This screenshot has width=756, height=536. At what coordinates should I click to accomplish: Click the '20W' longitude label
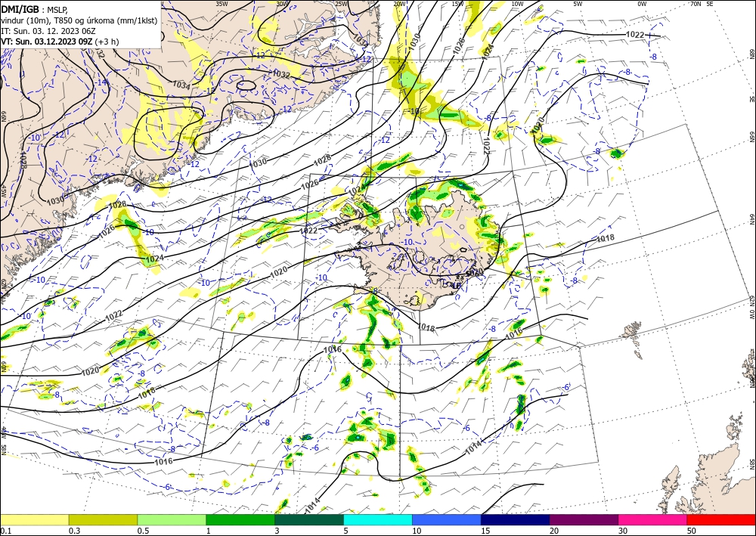coord(399,4)
